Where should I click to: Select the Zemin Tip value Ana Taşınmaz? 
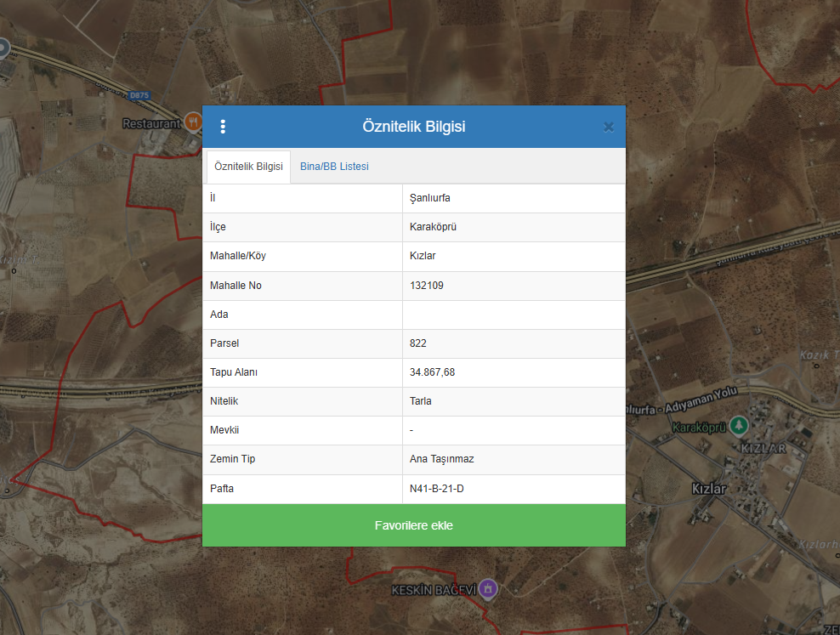click(442, 459)
